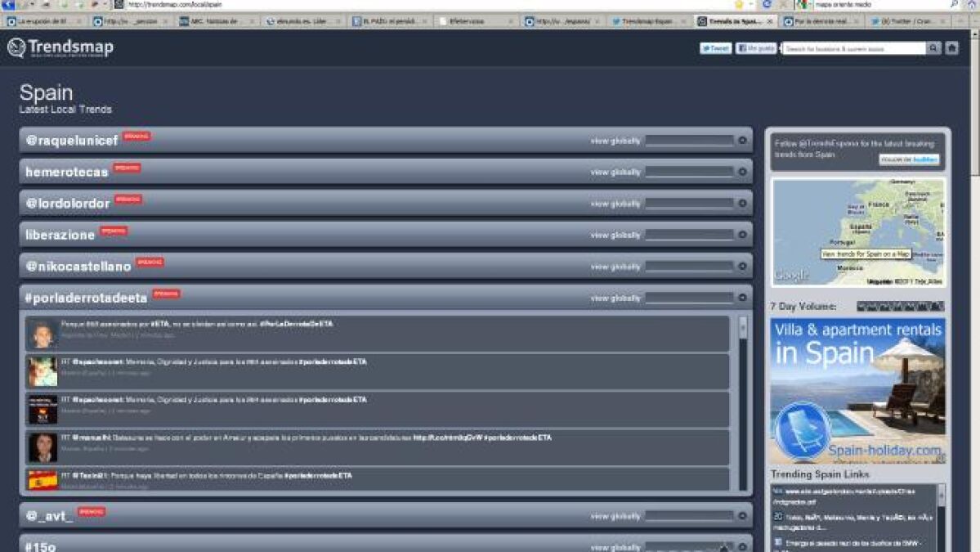
Task: Click the Trendsmap logo in the header
Action: 60,48
